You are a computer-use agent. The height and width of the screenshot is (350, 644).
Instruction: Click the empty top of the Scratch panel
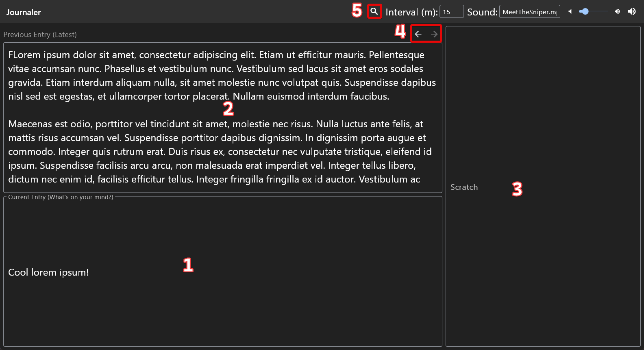point(543,61)
